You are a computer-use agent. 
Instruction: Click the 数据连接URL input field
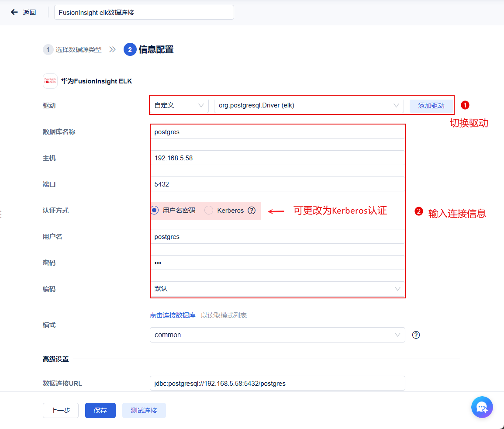click(x=277, y=383)
